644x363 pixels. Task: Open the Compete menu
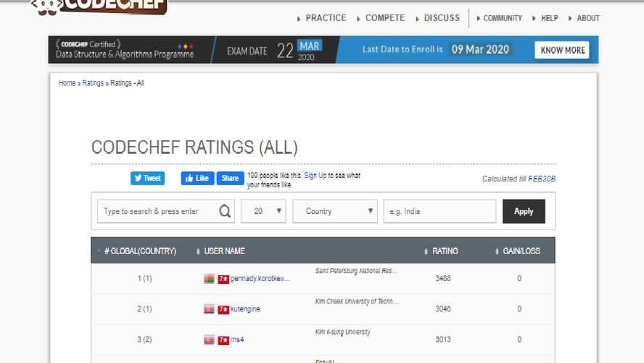click(x=384, y=18)
